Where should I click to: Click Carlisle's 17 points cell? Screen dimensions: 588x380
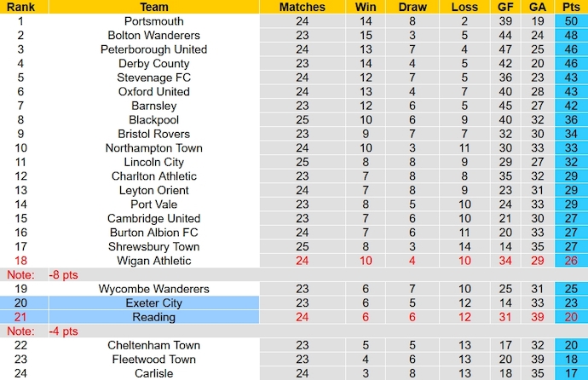click(571, 373)
